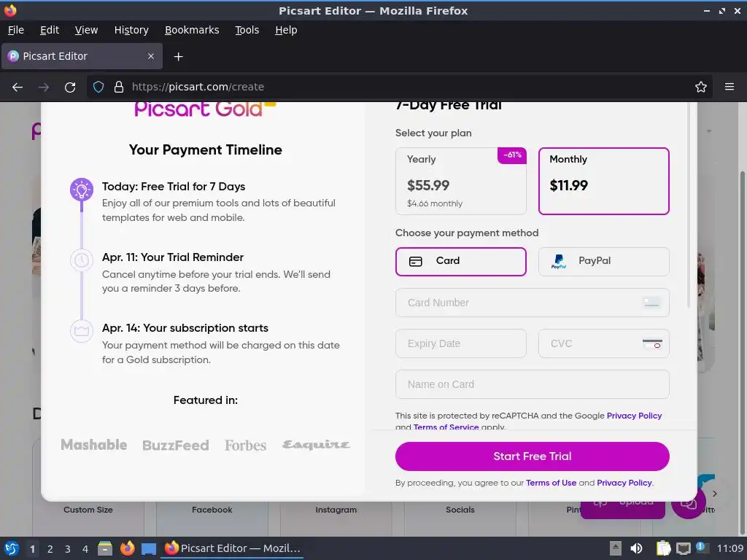Open the History menu
747x560 pixels.
coord(131,30)
